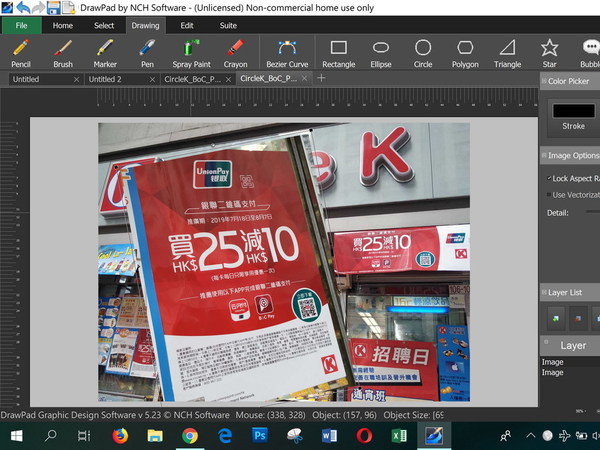The height and width of the screenshot is (450, 600).
Task: Collapse the Color Picker panel
Action: [x=544, y=81]
